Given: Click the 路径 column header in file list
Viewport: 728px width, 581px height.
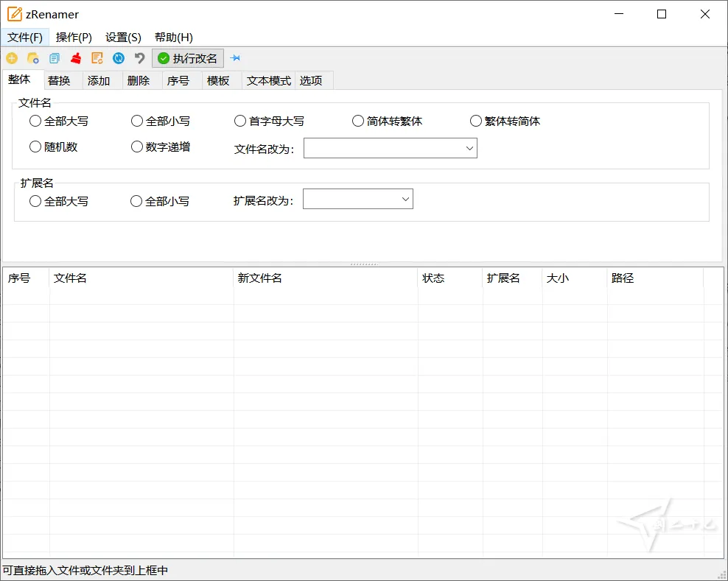Looking at the screenshot, I should [x=621, y=278].
